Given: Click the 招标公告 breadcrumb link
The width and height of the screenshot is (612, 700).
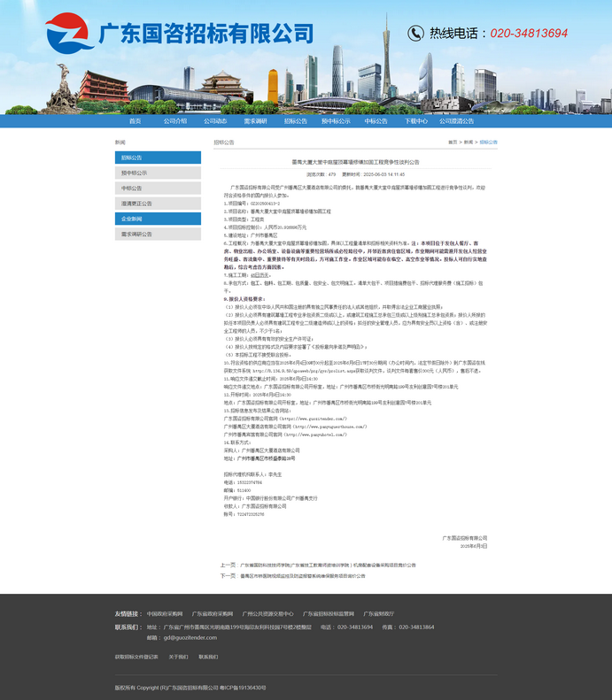Looking at the screenshot, I should 488,142.
